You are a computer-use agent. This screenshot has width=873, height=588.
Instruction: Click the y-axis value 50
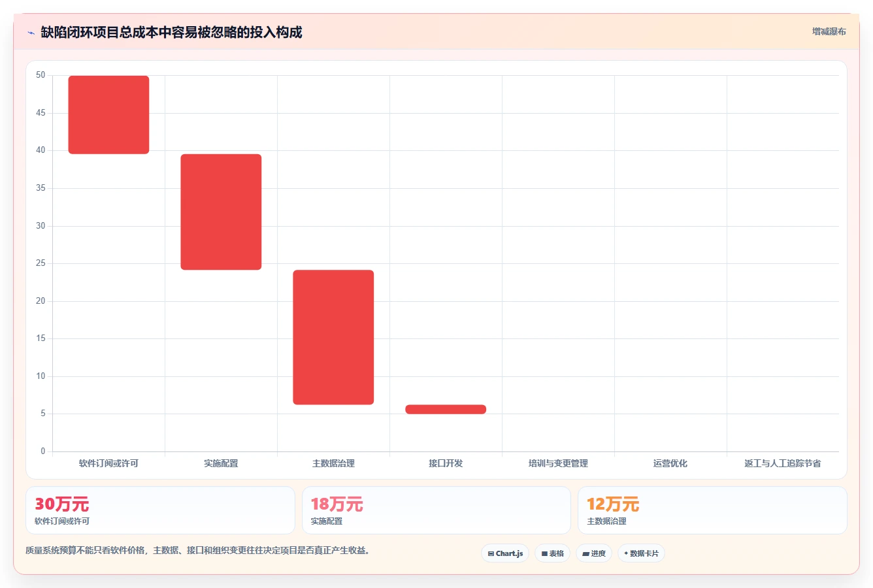pyautogui.click(x=41, y=75)
